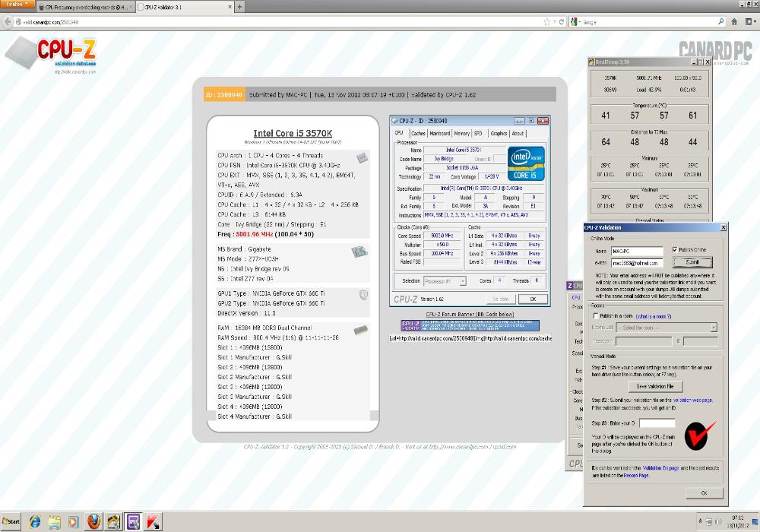Select the Memory tab in CPU-Z screenshot
The image size is (760, 532).
click(x=461, y=133)
